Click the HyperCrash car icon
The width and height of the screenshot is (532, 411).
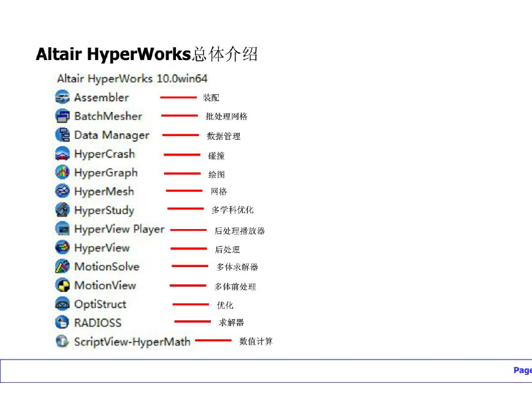click(x=63, y=154)
